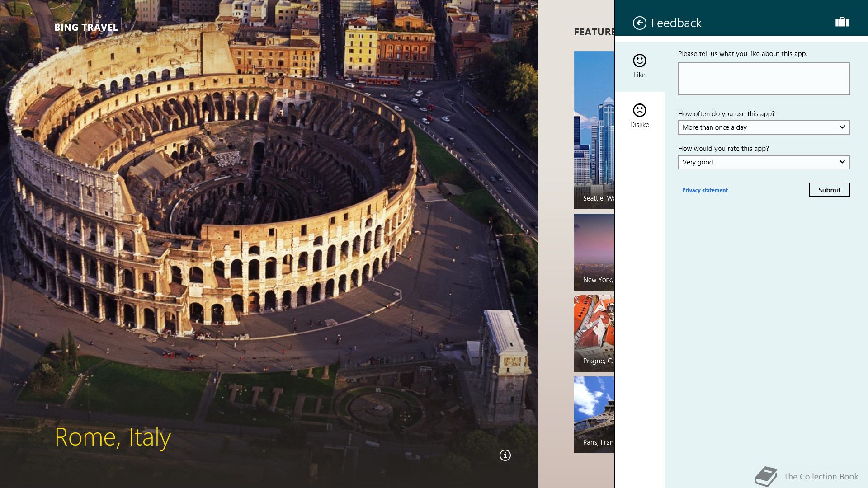The width and height of the screenshot is (868, 488).
Task: Switch to the Dislike tab label
Action: 639,125
